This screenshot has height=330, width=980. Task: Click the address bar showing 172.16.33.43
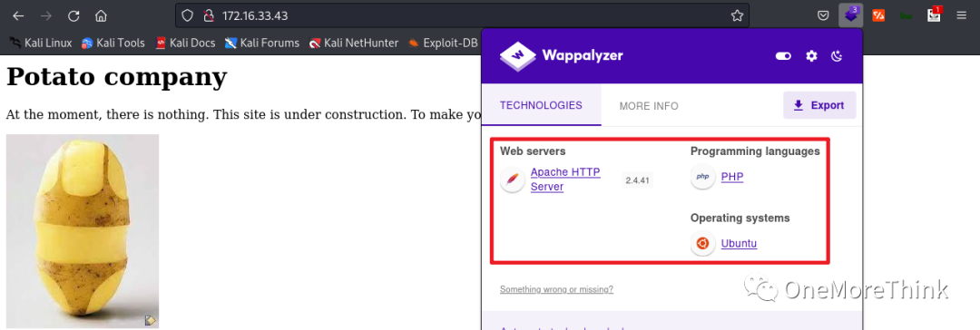click(463, 15)
